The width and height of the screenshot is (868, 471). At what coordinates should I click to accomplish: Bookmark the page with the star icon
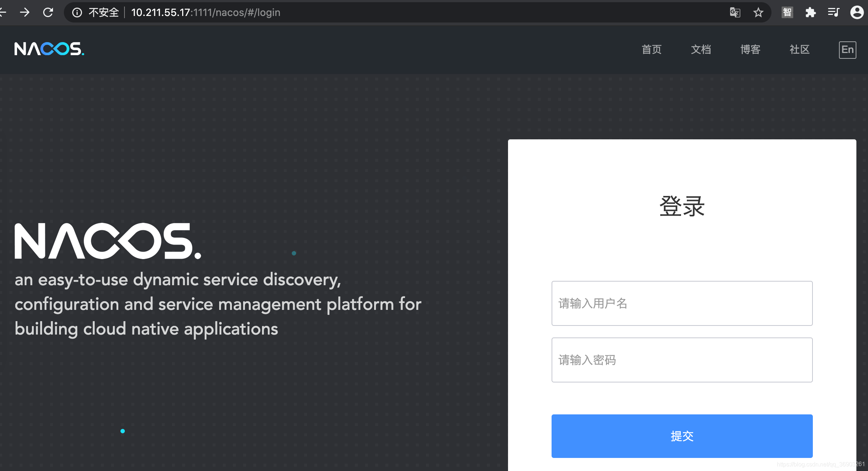tap(758, 13)
